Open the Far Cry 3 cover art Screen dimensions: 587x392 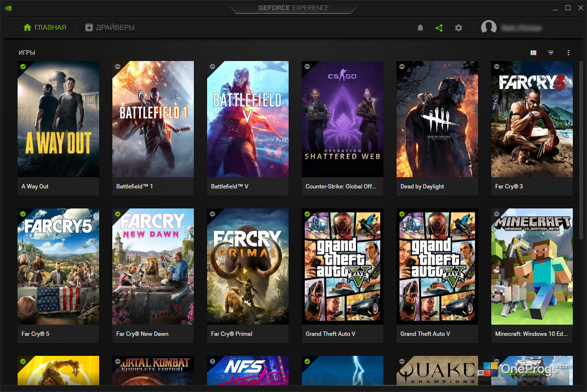532,119
